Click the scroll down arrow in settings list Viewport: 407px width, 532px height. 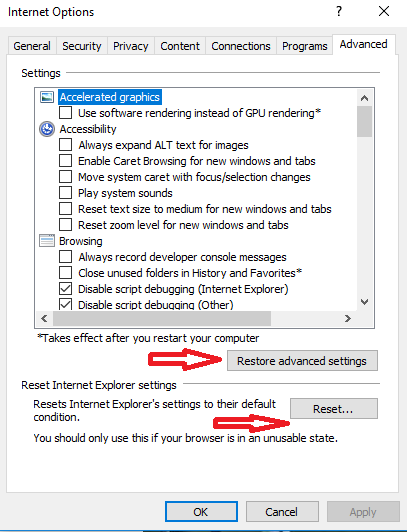point(365,302)
